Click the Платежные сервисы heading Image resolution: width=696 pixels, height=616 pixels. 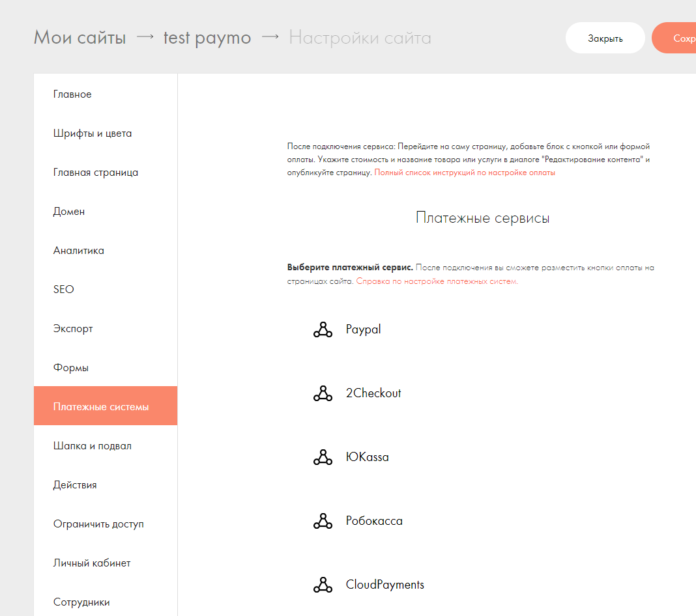click(482, 218)
